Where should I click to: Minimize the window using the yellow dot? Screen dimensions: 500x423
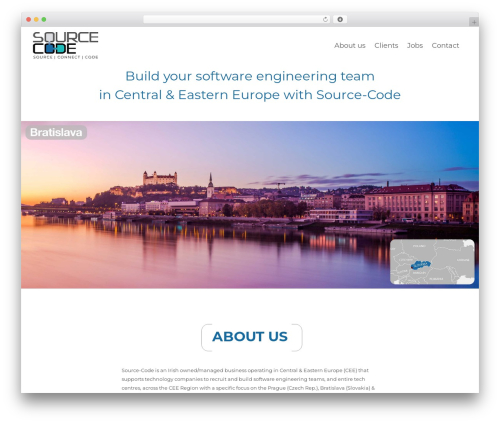36,19
